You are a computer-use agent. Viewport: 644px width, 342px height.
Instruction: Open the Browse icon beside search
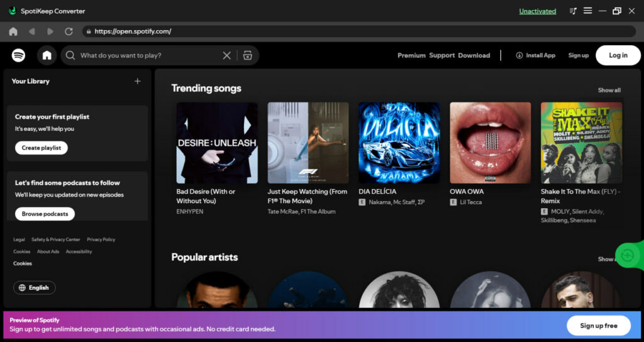[248, 55]
